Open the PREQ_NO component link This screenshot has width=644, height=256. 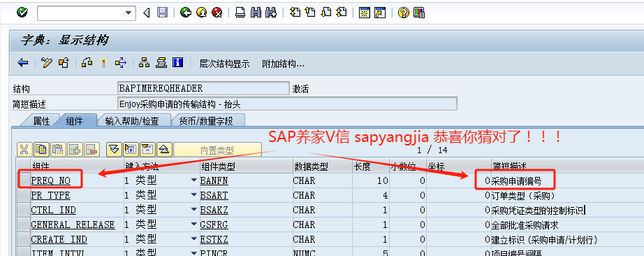tap(50, 180)
